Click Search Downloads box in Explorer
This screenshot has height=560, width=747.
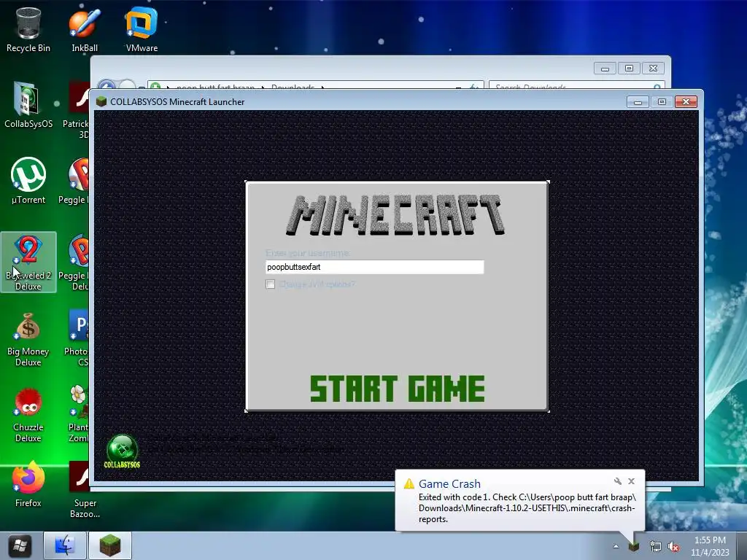tap(576, 86)
